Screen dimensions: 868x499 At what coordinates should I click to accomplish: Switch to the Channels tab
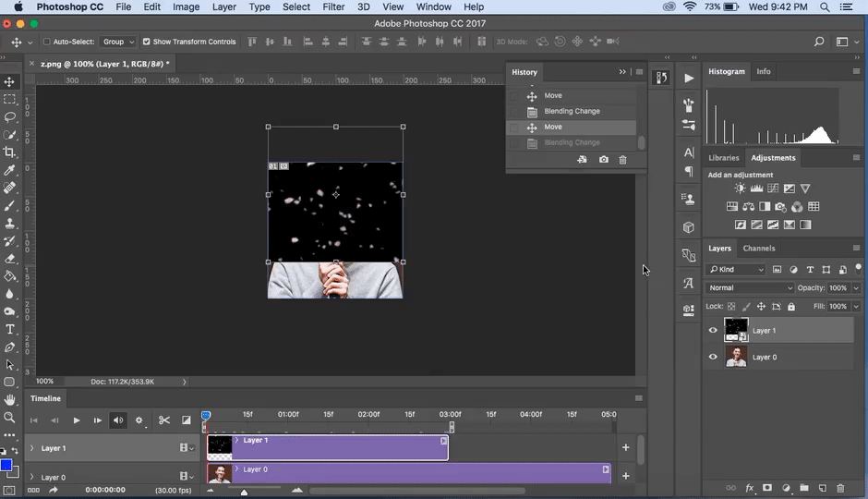(759, 249)
